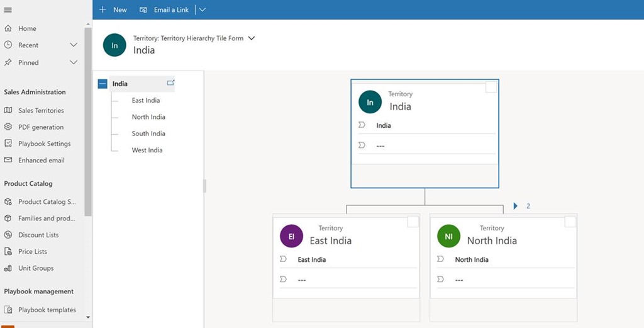This screenshot has width=644, height=328.
Task: Click the Discount Lists icon
Action: tap(8, 235)
